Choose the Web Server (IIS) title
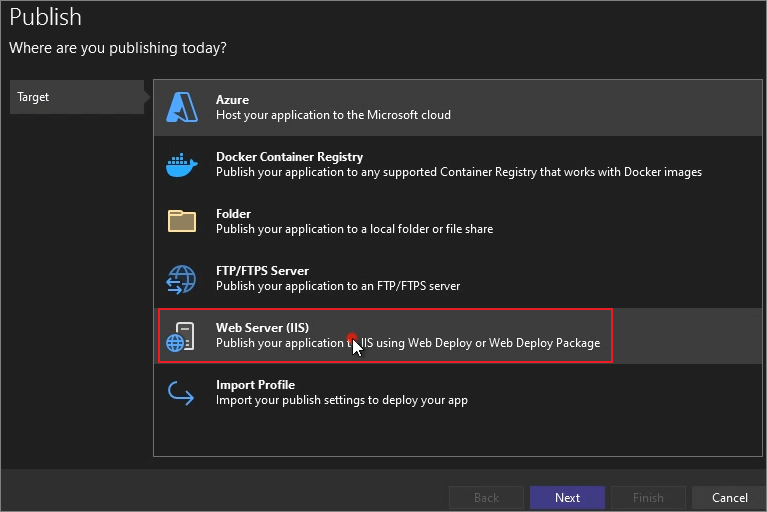Viewport: 767px width, 512px height. (x=262, y=328)
